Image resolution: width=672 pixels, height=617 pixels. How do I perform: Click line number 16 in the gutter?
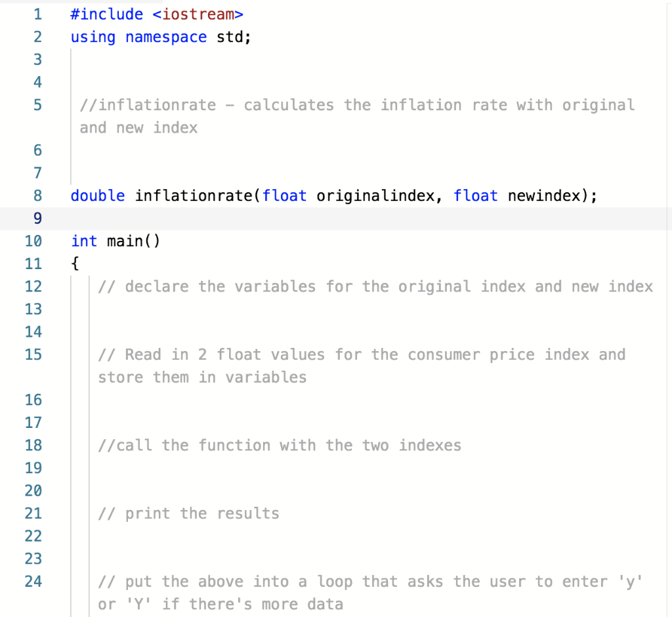coord(33,400)
